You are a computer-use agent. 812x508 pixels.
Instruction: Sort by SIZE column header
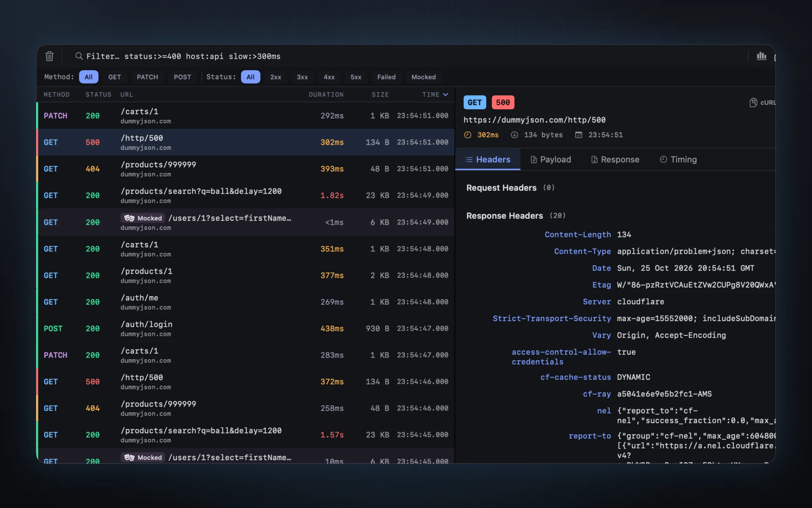(380, 94)
